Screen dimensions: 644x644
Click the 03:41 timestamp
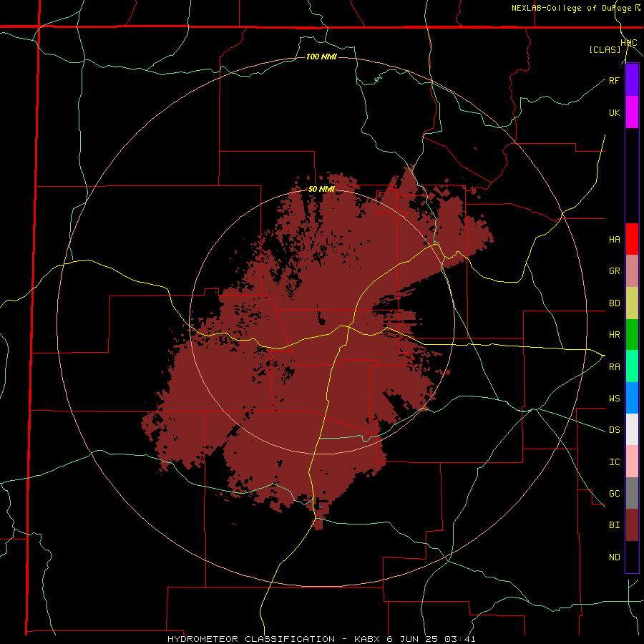click(x=459, y=639)
